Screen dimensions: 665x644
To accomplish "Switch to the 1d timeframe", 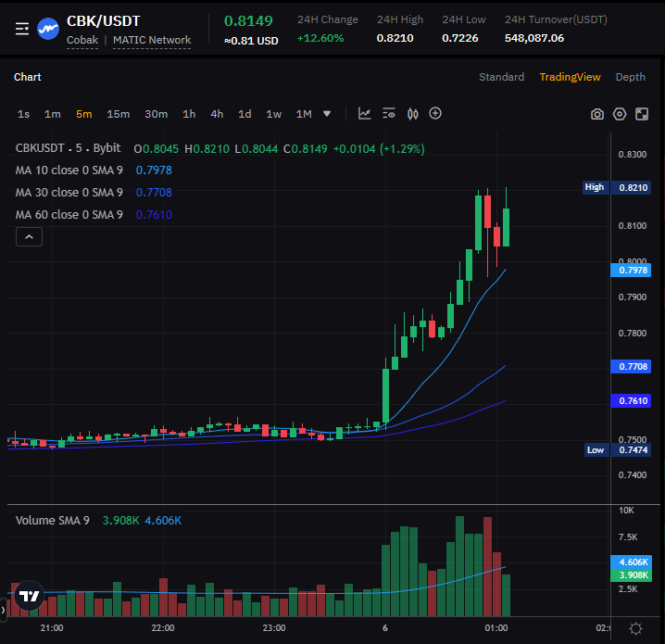I will click(245, 114).
